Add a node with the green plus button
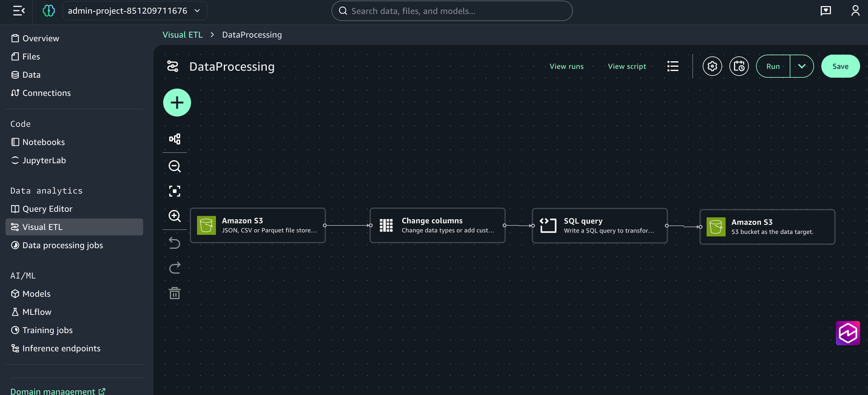868x395 pixels. 177,103
